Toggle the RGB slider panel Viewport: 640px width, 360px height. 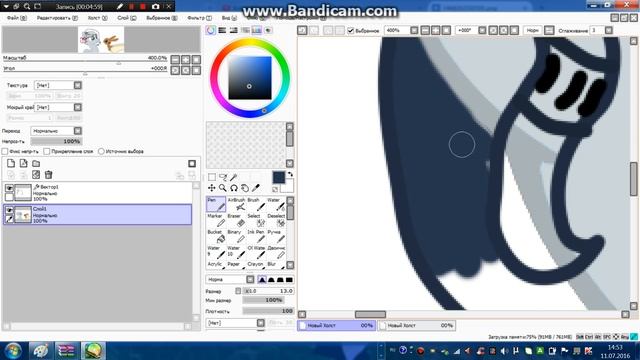pos(222,30)
